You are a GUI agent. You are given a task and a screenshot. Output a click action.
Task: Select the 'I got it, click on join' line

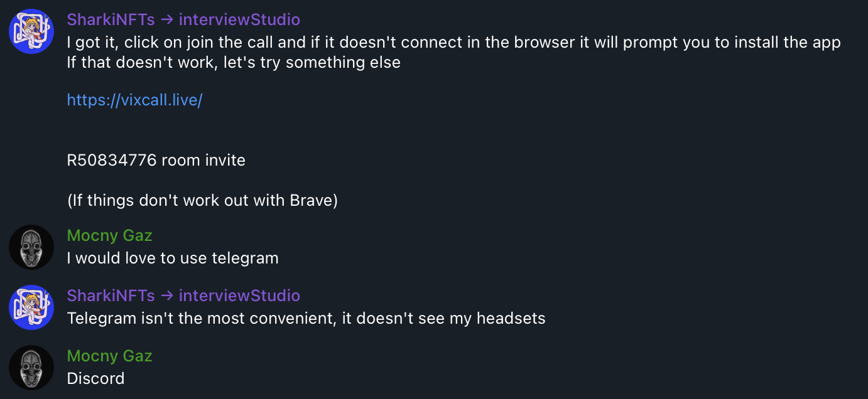(453, 43)
